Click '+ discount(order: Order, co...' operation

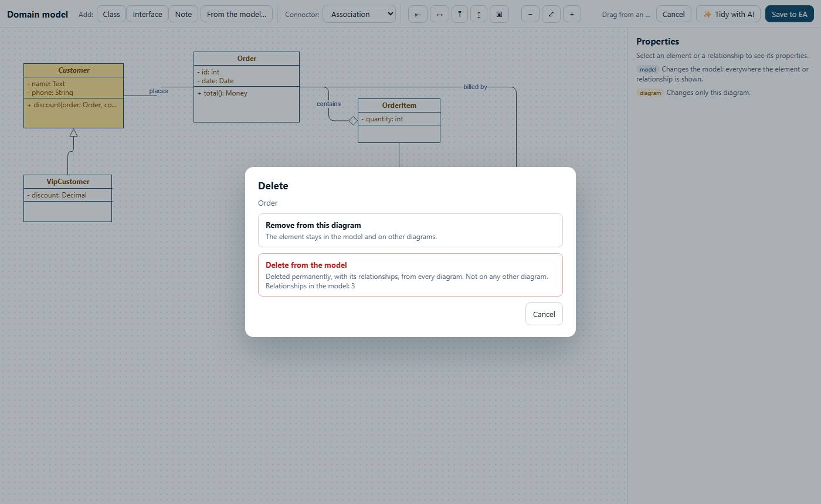coord(73,105)
